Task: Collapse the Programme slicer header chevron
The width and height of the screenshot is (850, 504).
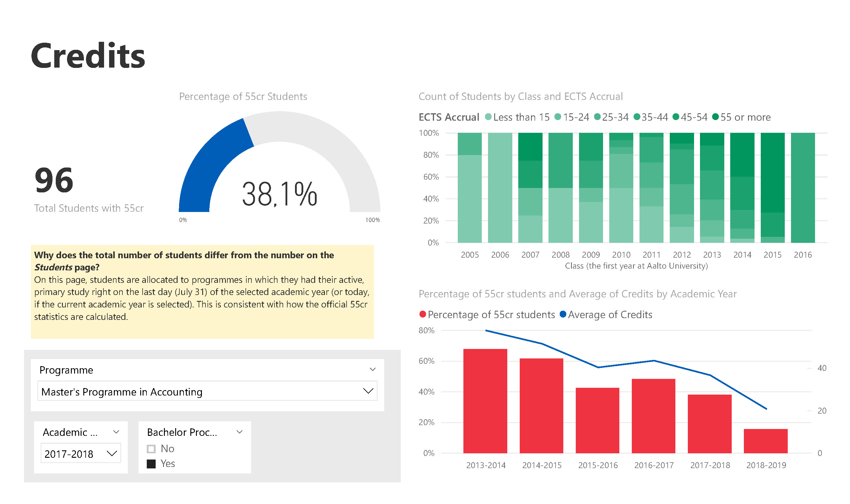Action: coord(373,369)
